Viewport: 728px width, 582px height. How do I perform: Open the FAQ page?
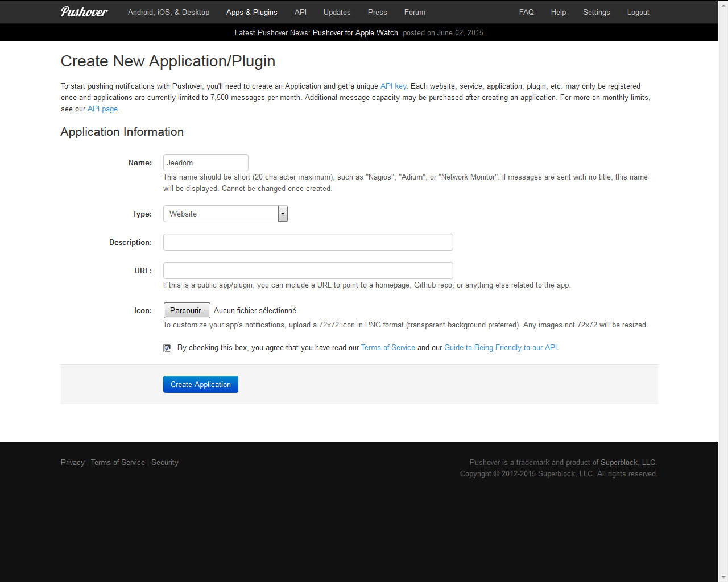(x=526, y=12)
